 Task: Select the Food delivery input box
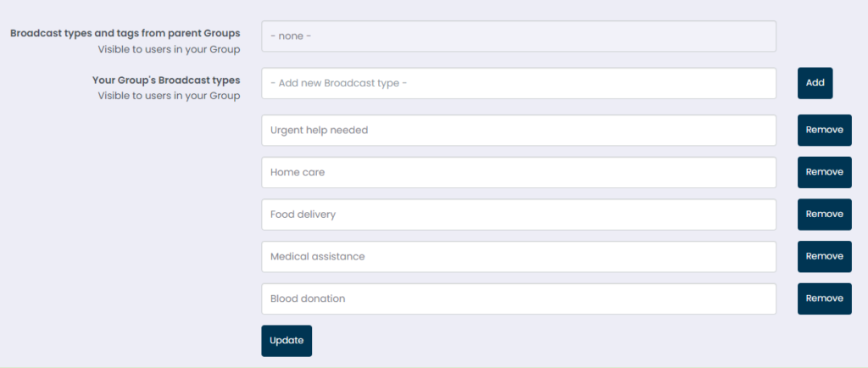click(518, 215)
